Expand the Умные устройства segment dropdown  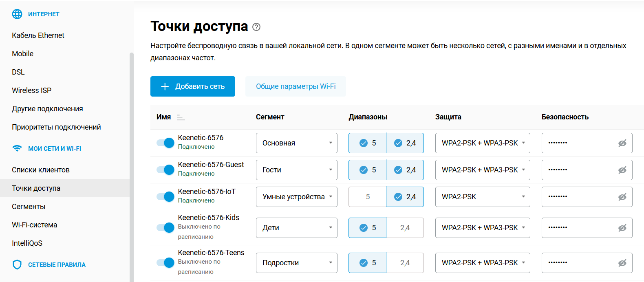click(x=297, y=197)
